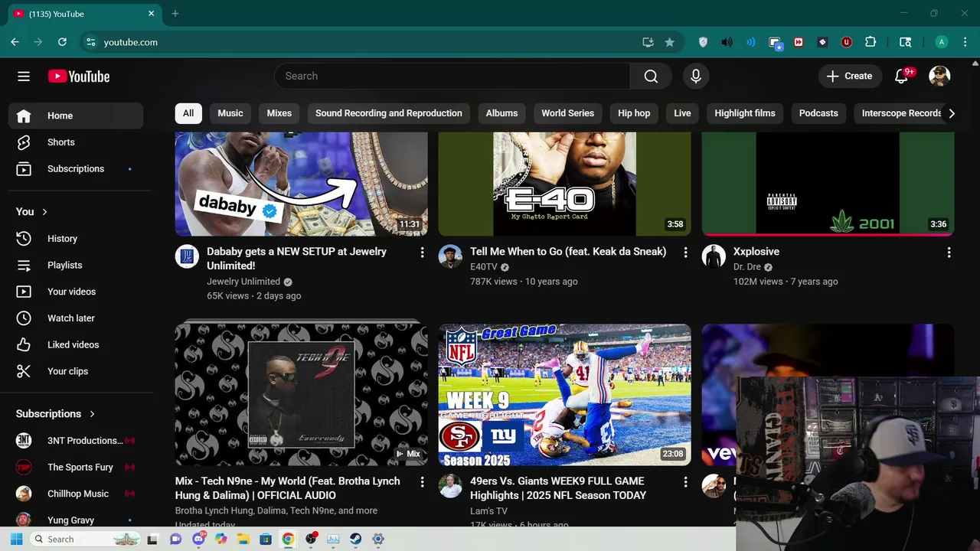Open Chillhop Music subscription

click(76, 494)
